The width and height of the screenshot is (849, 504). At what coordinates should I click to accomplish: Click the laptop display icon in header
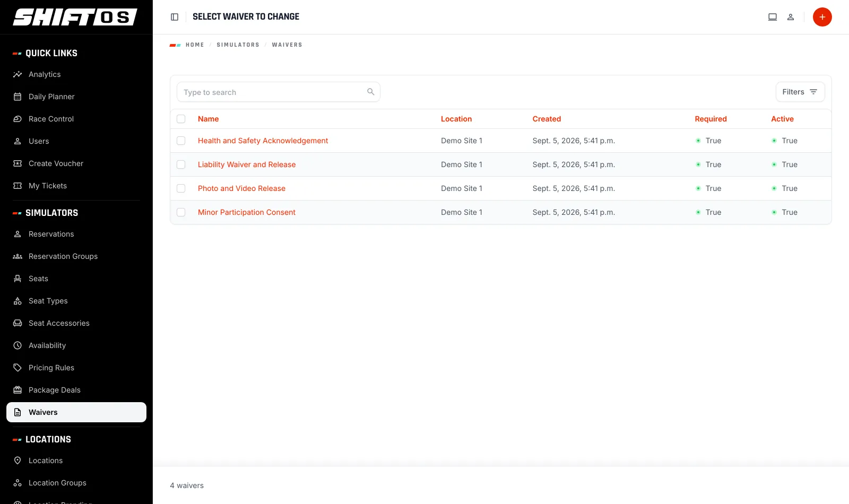tap(773, 17)
